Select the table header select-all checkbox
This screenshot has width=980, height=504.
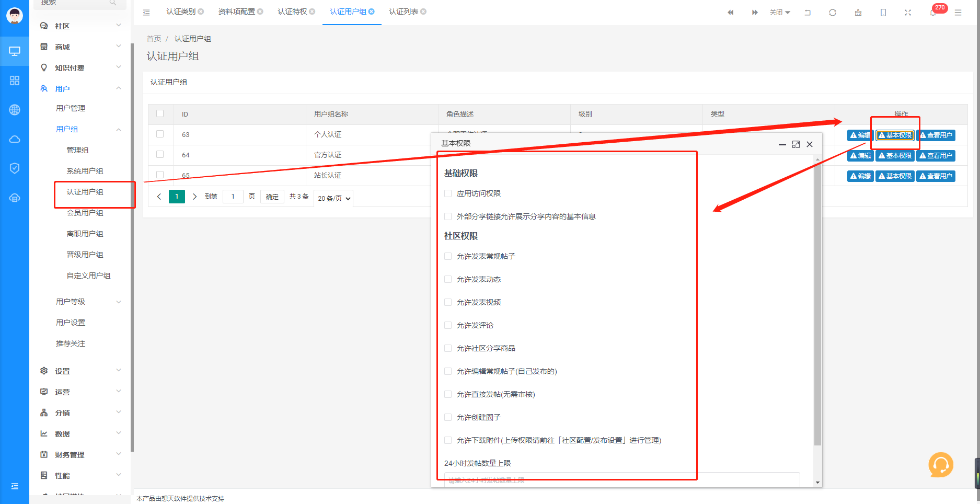(x=160, y=113)
